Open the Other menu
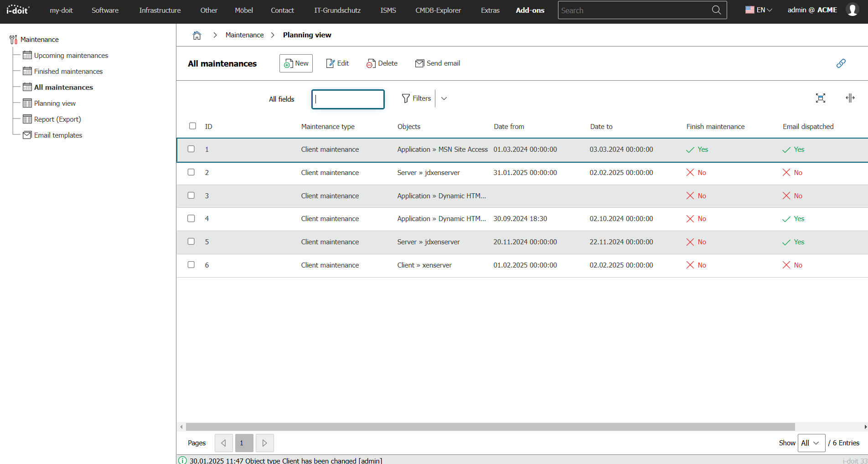The width and height of the screenshot is (868, 464). tap(209, 10)
